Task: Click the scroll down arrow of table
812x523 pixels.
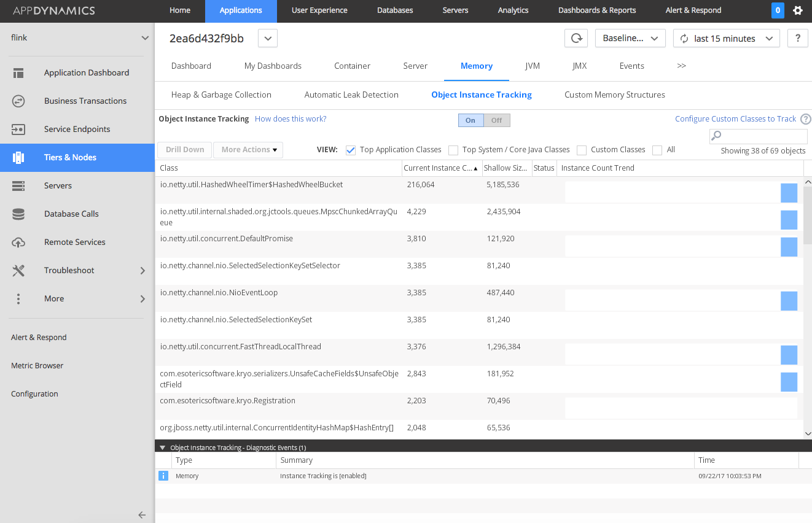Action: (808, 434)
